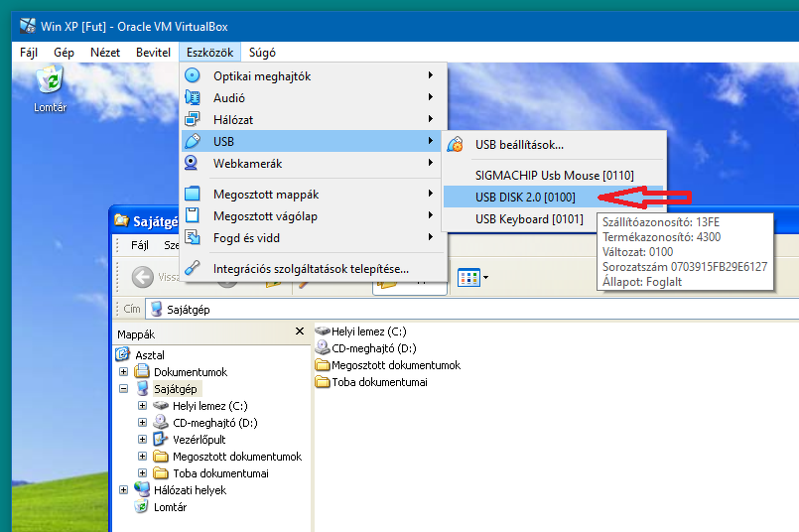Screen dimensions: 799x532
Task: Expand Toba dokumentumai tree node
Action: [x=142, y=472]
